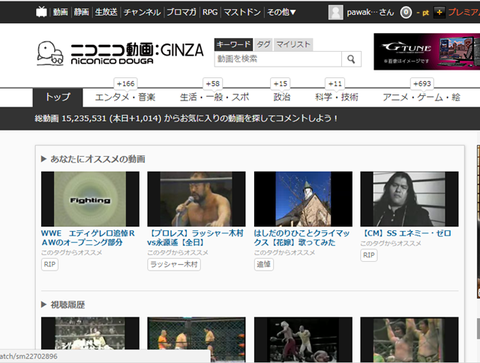This screenshot has height=363, width=480.
Task: Collapse the 視聴履歴 section triangle
Action: click(x=43, y=304)
